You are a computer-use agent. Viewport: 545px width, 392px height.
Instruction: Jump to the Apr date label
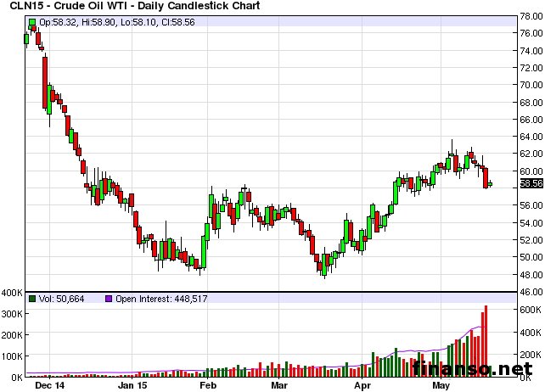click(x=363, y=385)
